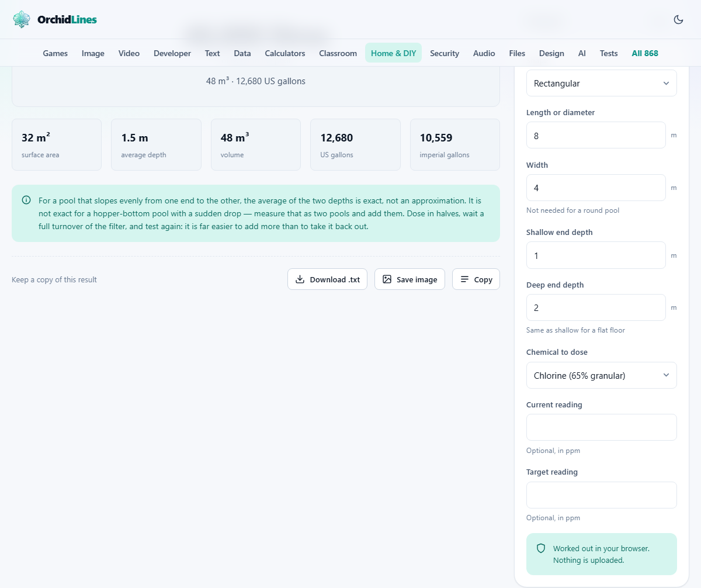Click the download icon on Download .txt
This screenshot has width=701, height=588.
click(x=300, y=279)
